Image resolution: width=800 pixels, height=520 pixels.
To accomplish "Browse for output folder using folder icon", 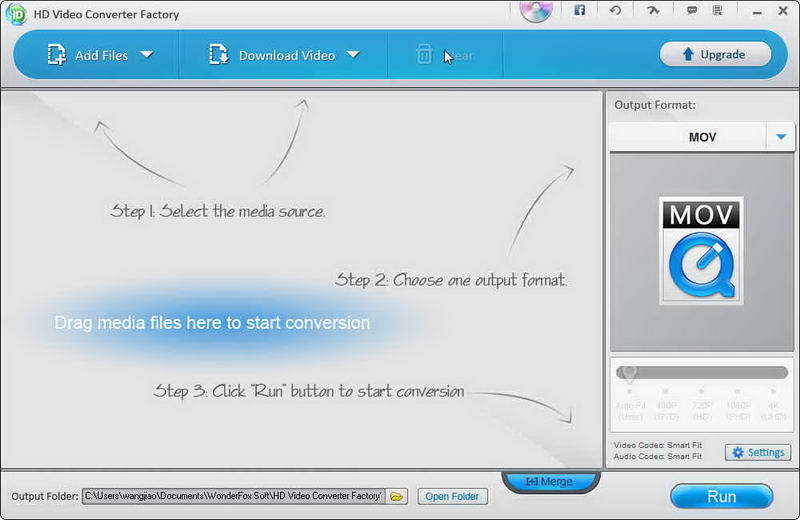I will [x=397, y=496].
